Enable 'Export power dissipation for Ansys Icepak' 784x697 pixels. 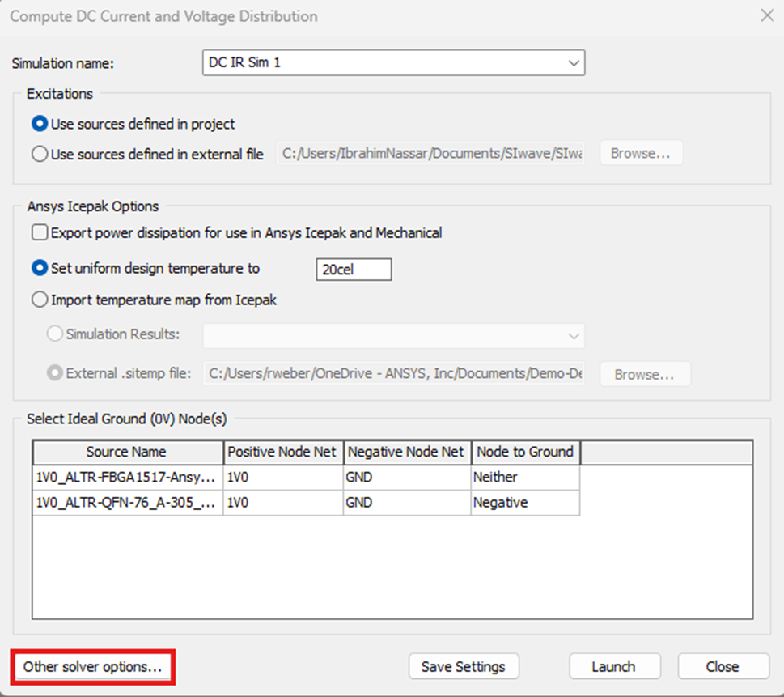37,232
